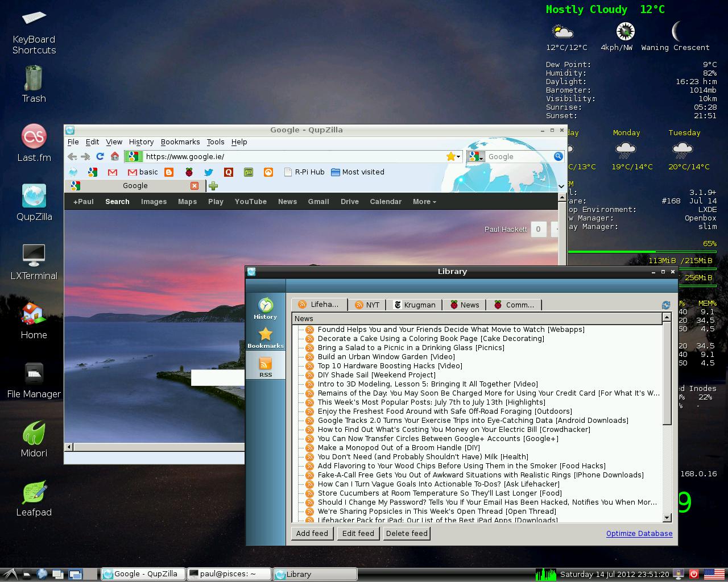Screen dimensions: 728x582
Task: Reload feeds icon in Library
Action: point(666,305)
